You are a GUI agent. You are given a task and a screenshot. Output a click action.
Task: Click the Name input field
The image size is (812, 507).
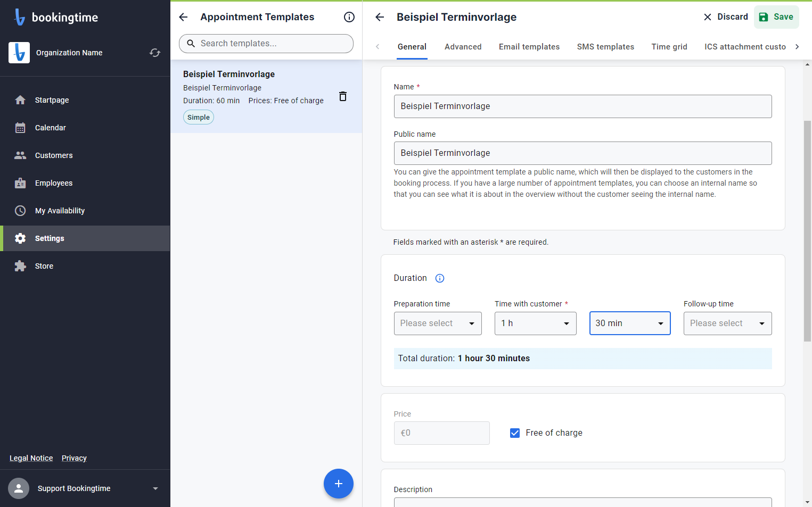(x=583, y=106)
